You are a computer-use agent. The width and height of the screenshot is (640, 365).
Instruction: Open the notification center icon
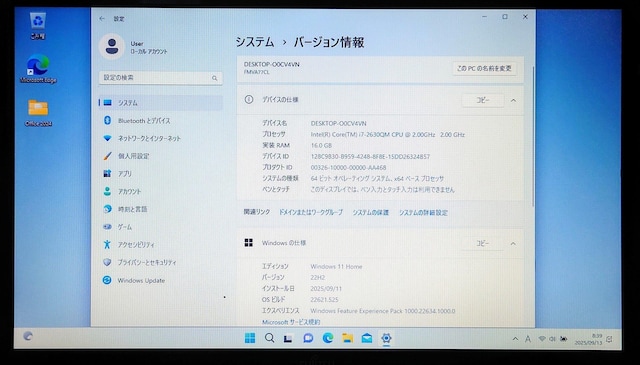(609, 339)
